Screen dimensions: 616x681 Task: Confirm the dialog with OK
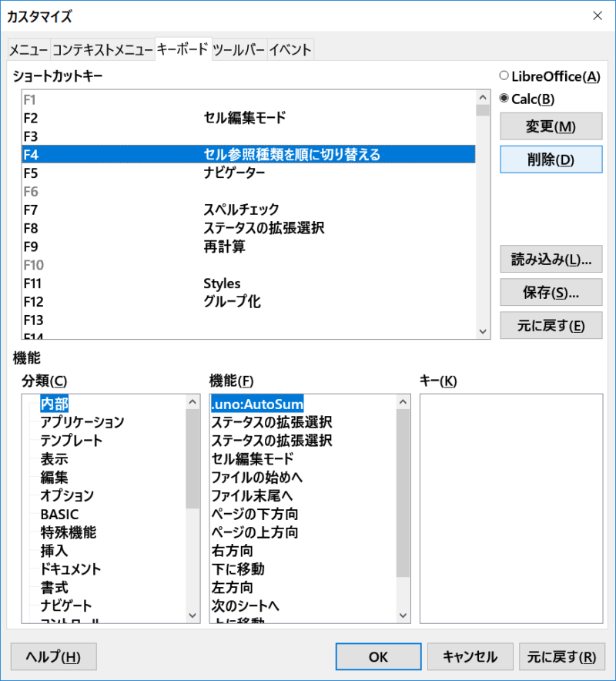[377, 657]
